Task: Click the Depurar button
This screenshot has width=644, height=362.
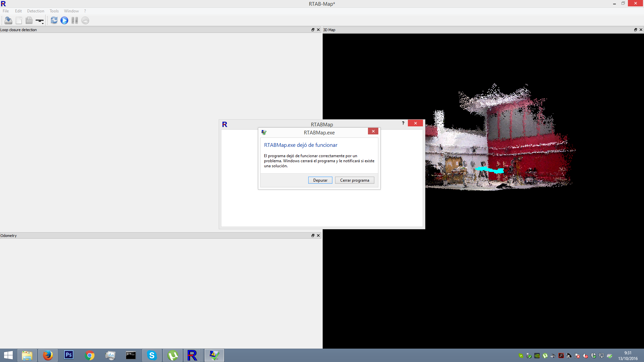Action: [x=320, y=180]
